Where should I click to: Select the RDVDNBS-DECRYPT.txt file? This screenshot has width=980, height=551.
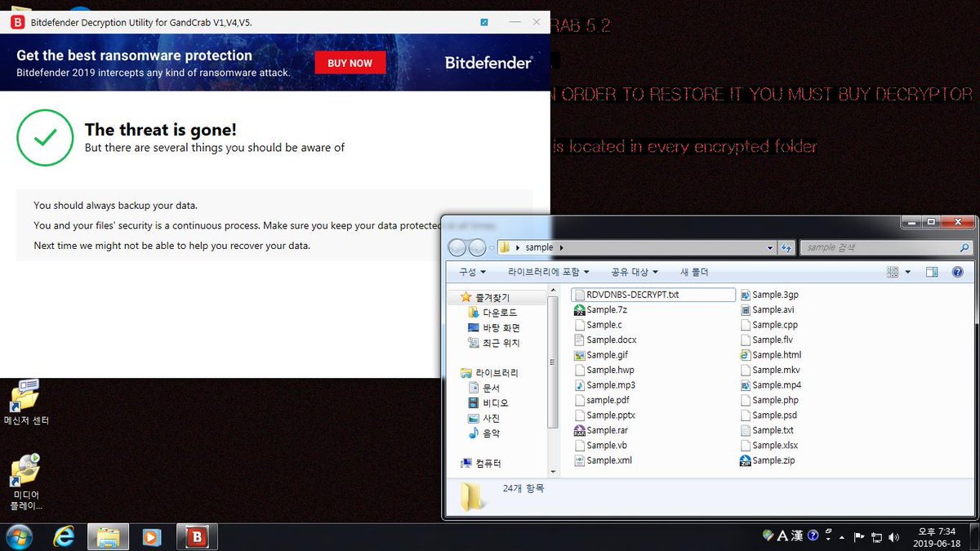pyautogui.click(x=654, y=295)
